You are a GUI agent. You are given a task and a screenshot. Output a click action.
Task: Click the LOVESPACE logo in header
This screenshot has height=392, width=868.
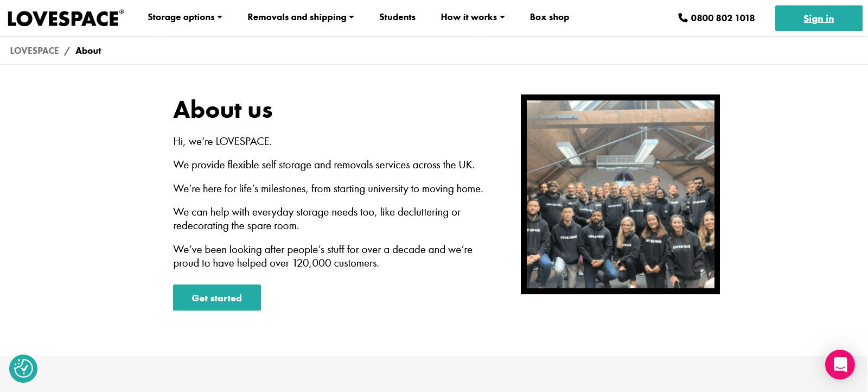click(x=65, y=18)
